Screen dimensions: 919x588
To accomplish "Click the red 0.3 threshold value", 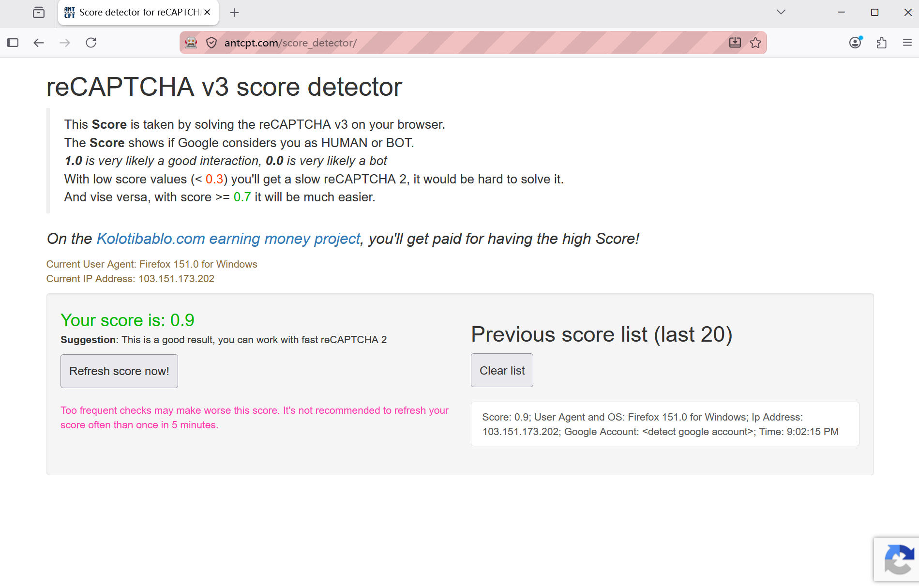I will (214, 179).
